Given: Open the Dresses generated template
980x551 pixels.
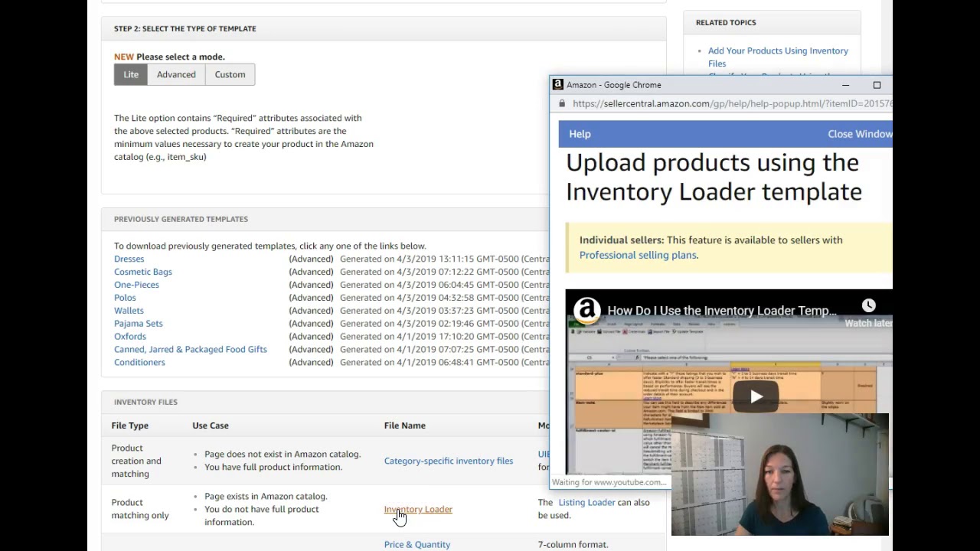Looking at the screenshot, I should coord(129,259).
